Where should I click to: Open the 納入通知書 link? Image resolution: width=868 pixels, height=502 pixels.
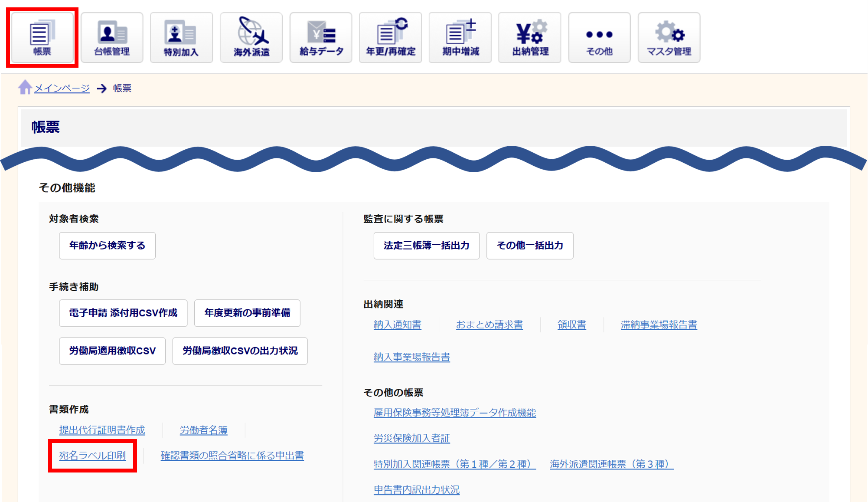[x=397, y=325]
